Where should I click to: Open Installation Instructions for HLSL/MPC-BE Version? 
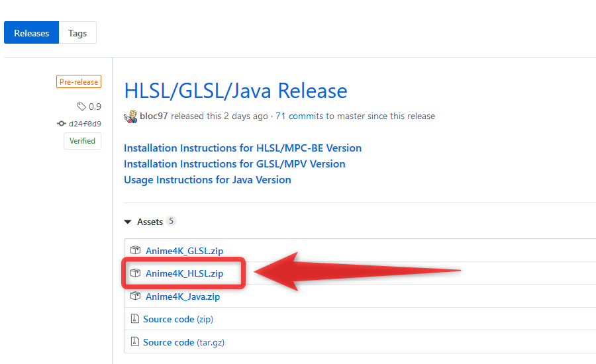click(242, 148)
